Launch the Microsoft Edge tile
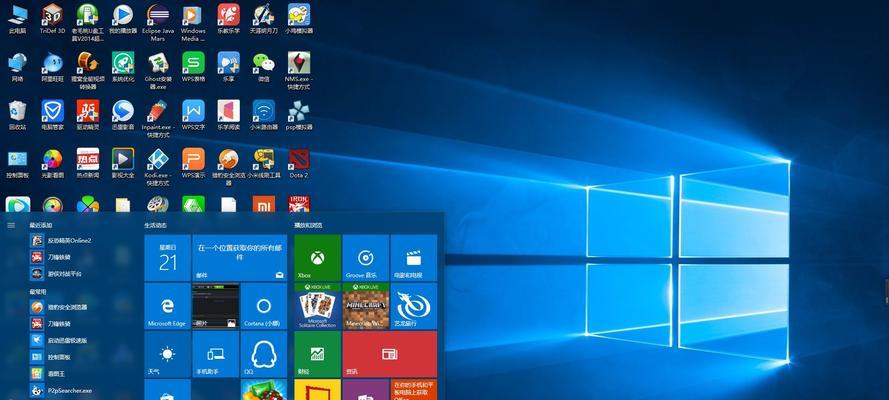Viewport: 889px width, 400px height. coord(167,306)
